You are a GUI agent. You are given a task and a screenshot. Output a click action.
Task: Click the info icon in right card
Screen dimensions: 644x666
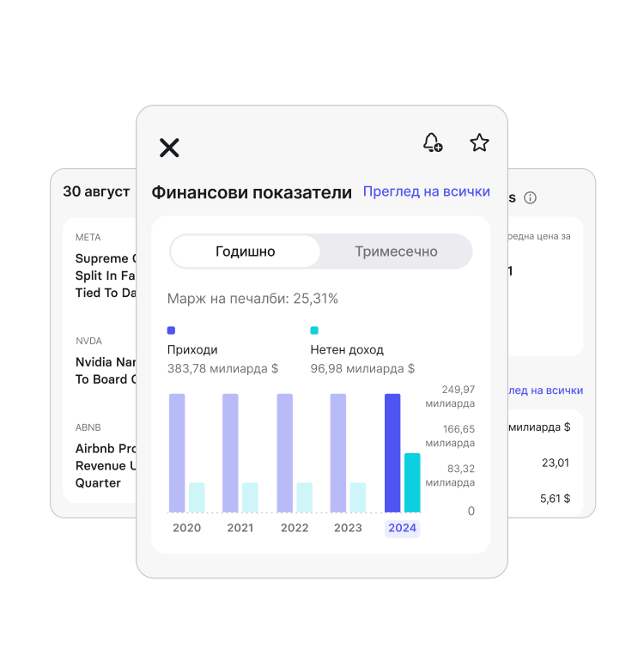pyautogui.click(x=530, y=198)
